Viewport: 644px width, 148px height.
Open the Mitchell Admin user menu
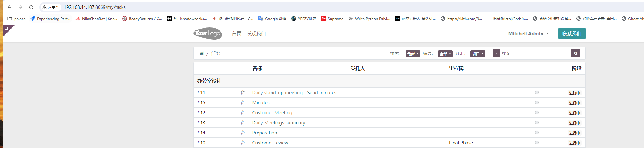528,33
